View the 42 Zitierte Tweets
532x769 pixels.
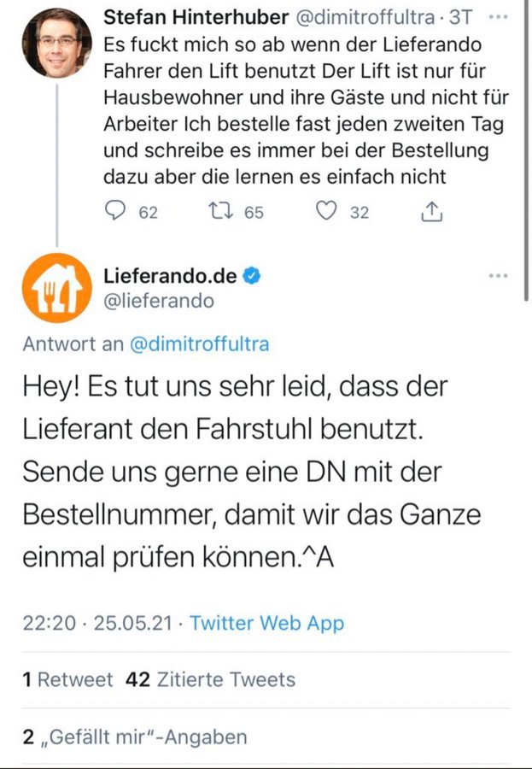pyautogui.click(x=210, y=680)
